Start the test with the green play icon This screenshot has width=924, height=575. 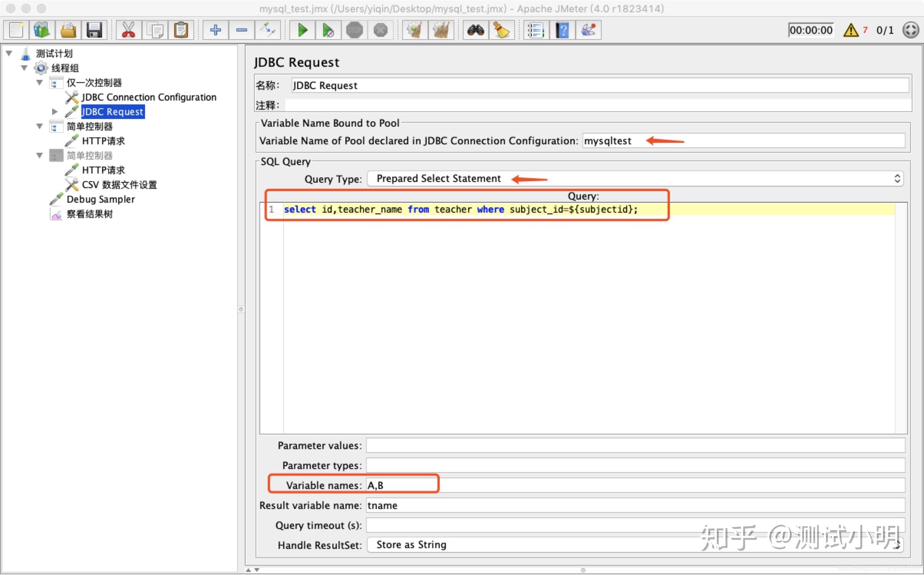tap(302, 30)
